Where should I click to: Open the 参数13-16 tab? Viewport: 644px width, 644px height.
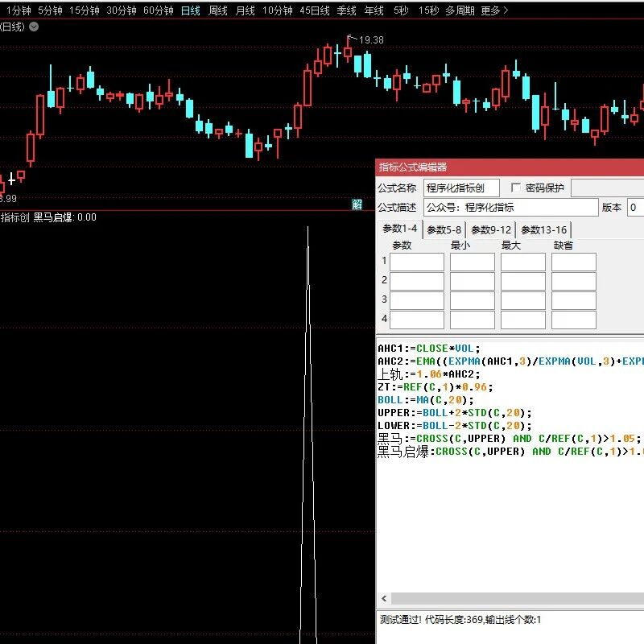point(544,229)
